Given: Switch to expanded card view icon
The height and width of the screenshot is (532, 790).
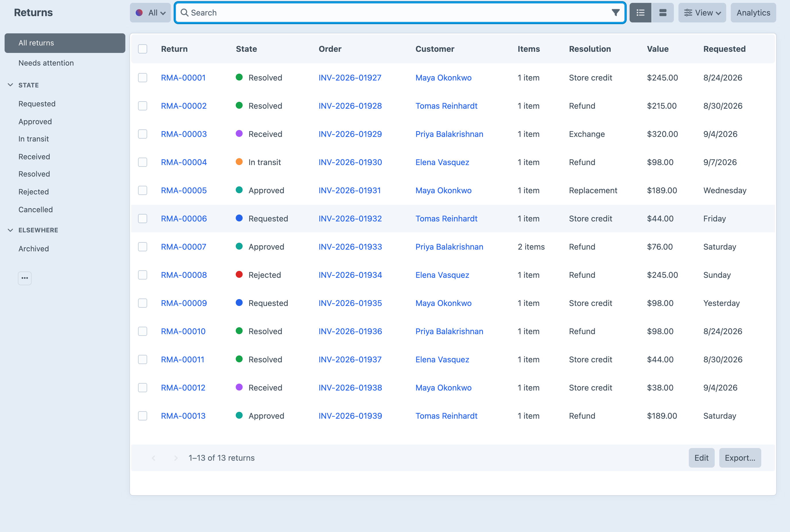Looking at the screenshot, I should coord(662,13).
